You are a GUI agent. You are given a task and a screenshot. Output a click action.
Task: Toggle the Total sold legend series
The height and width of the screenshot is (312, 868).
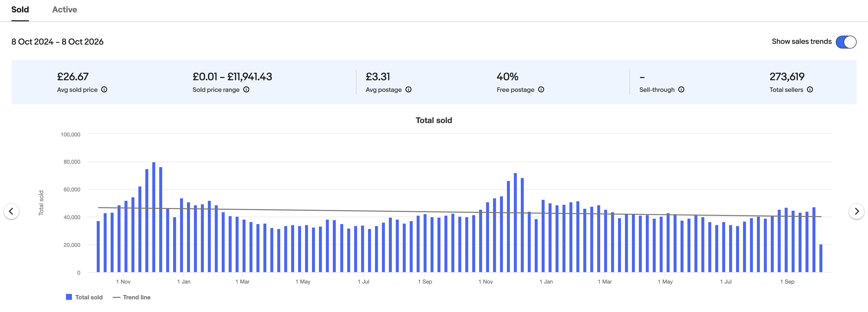[x=84, y=297]
